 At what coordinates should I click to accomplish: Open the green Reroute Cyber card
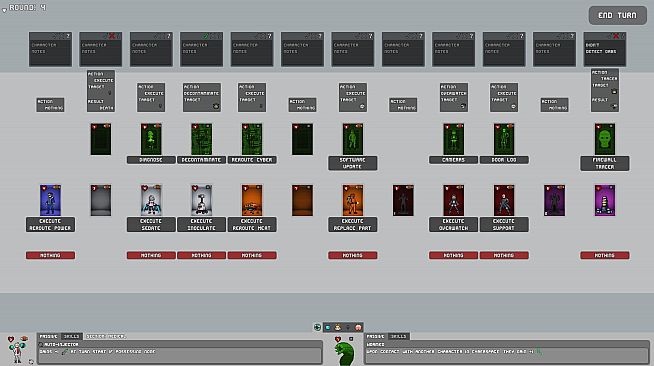point(252,139)
